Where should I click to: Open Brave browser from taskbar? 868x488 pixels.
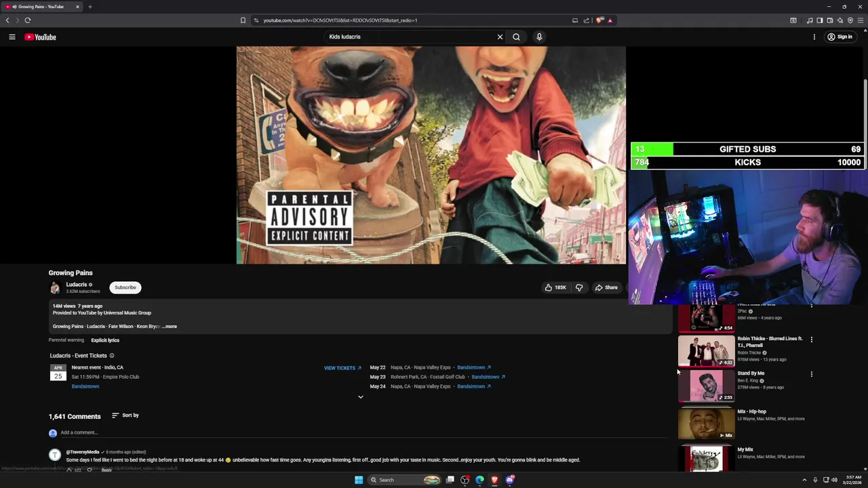coord(494,480)
